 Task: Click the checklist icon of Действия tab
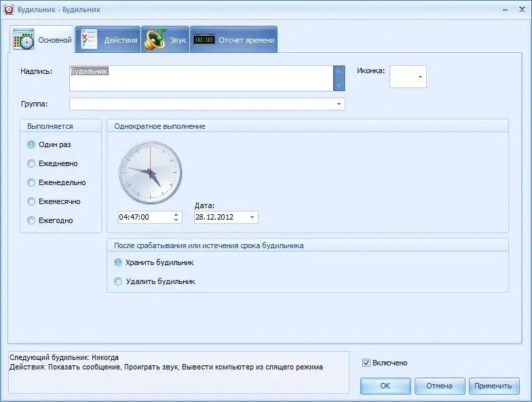(x=90, y=39)
